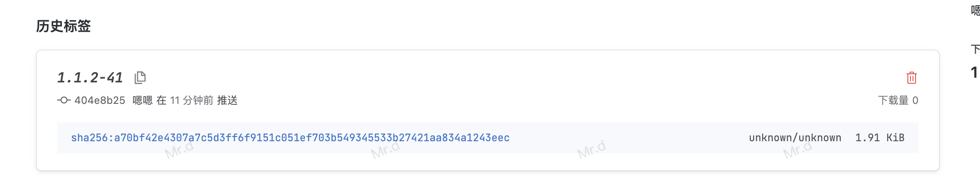This screenshot has width=980, height=176.
Task: Open the sha256:a70bf42e digest link
Action: pyautogui.click(x=290, y=138)
